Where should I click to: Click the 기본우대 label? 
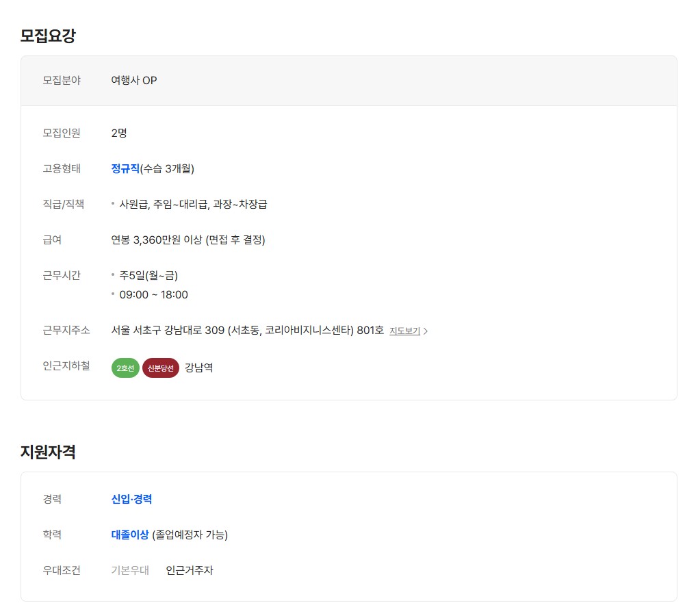[x=130, y=570]
